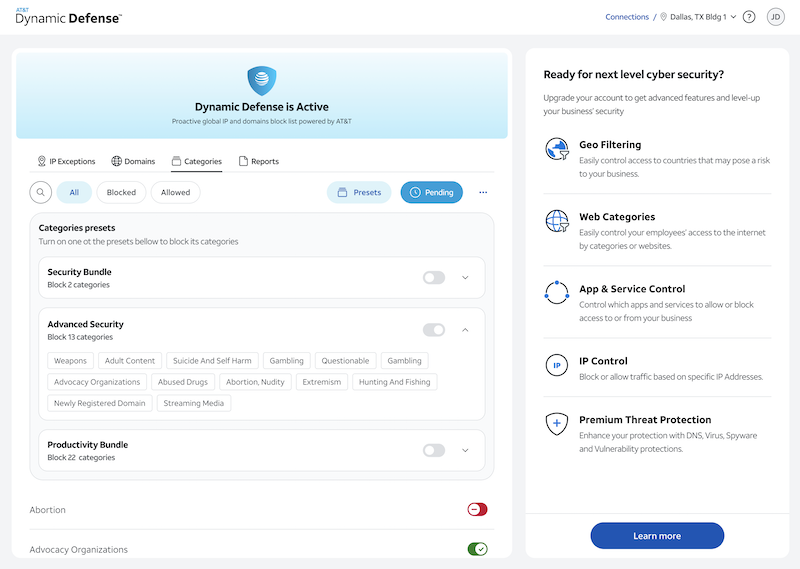This screenshot has height=569, width=800.
Task: Toggle the Security Bundle switch
Action: coord(434,278)
